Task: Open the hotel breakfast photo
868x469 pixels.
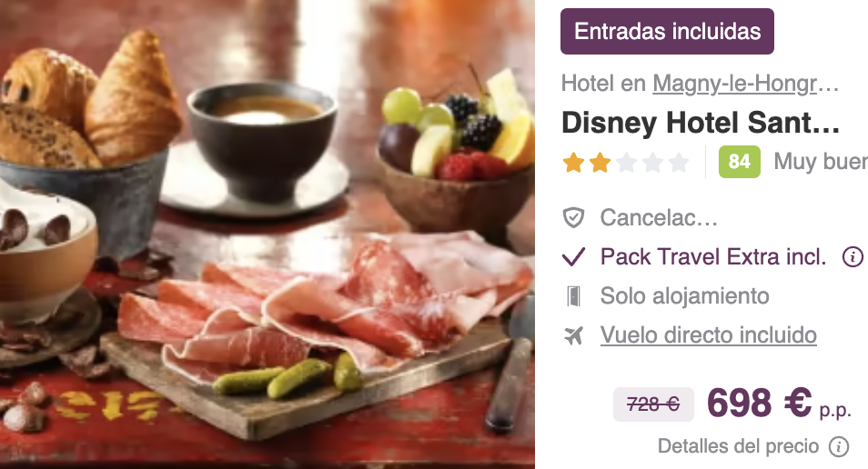Action: tap(267, 234)
